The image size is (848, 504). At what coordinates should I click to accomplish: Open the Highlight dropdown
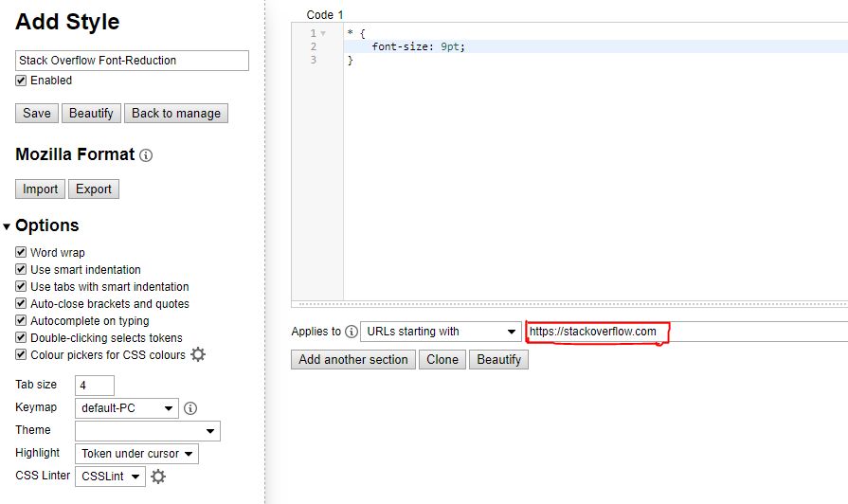coord(136,454)
